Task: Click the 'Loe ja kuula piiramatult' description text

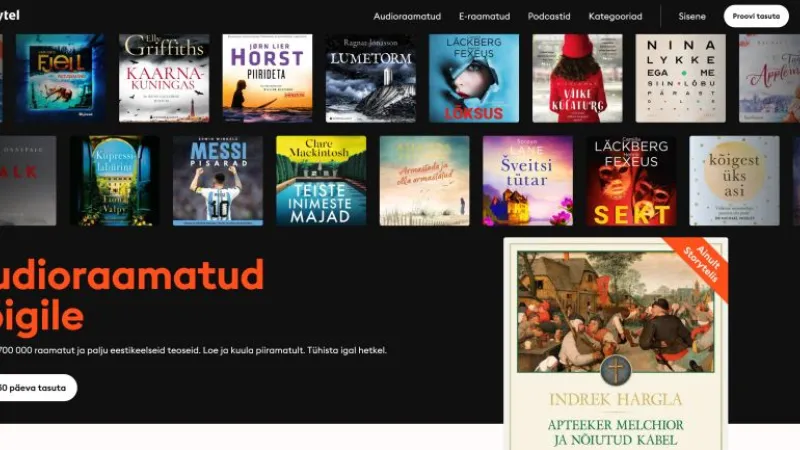Action: click(254, 351)
